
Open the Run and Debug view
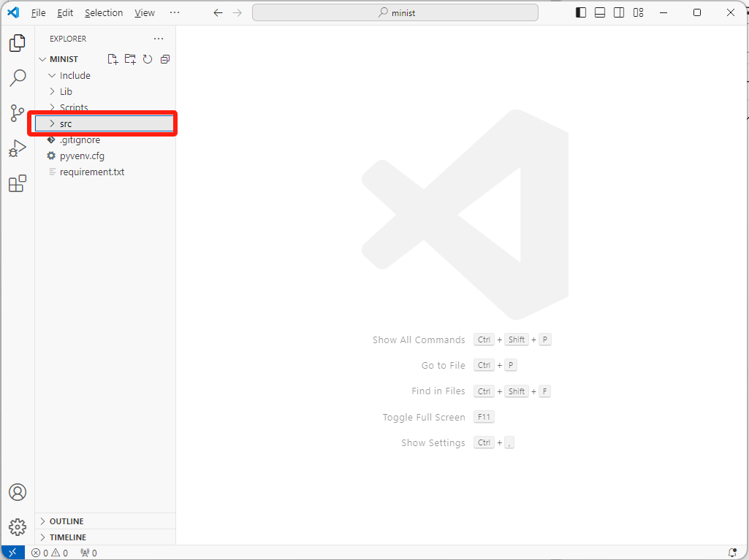pos(18,148)
